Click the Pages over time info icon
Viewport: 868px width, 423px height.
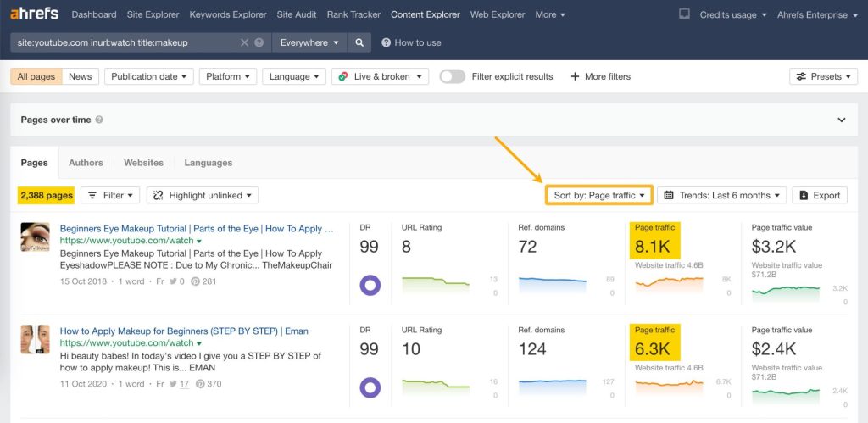(99, 120)
